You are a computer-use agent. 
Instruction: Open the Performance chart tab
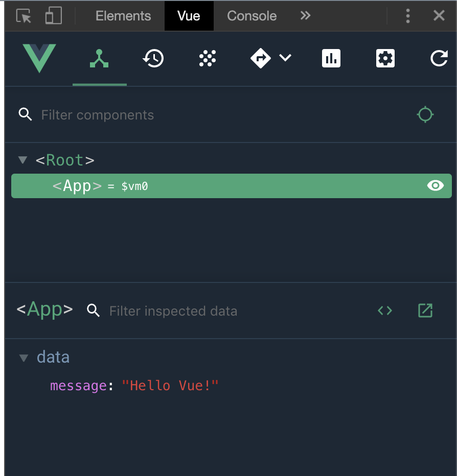331,59
